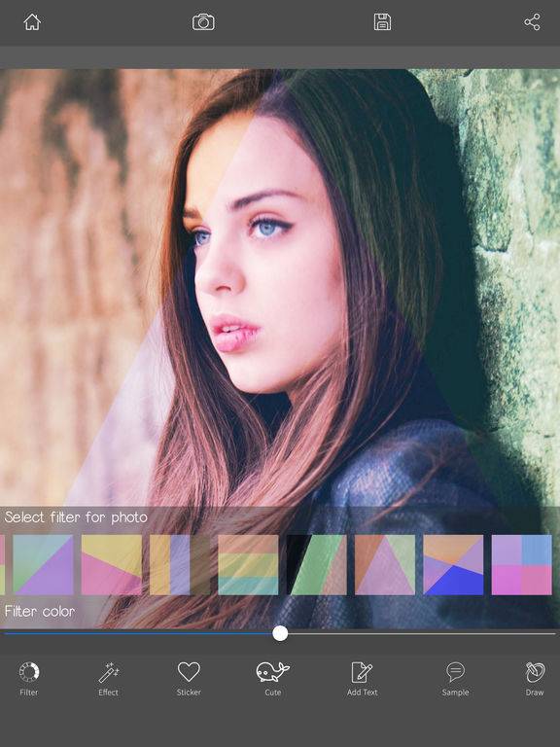Tap the share icon
The height and width of the screenshot is (747, 560).
532,22
